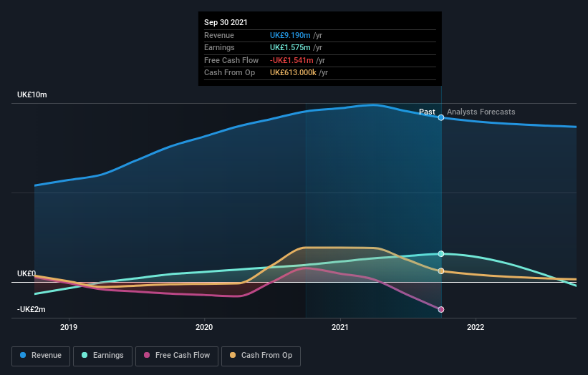Click the UK£9.190m revenue value in the tooltip
The image size is (588, 375).
290,35
